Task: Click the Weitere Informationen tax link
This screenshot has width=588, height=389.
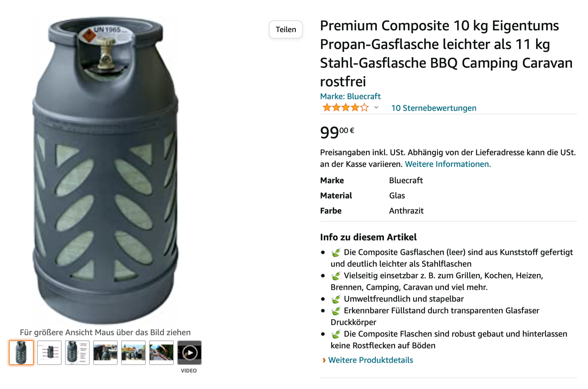Action: click(x=448, y=164)
